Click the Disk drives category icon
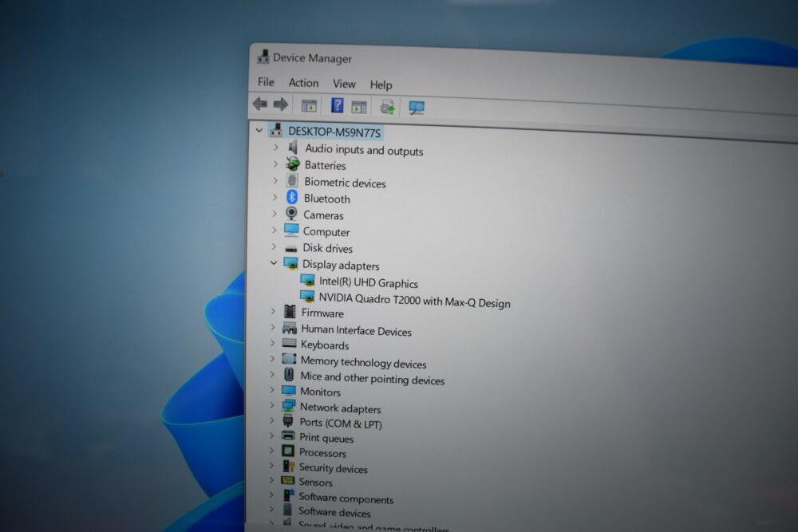This screenshot has width=798, height=532. (x=290, y=248)
